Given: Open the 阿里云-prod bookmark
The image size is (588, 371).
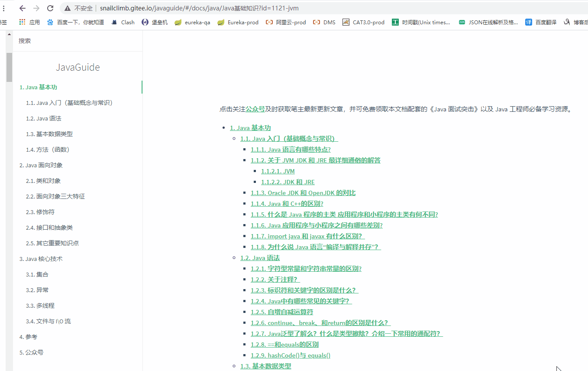Looking at the screenshot, I should pos(286,22).
